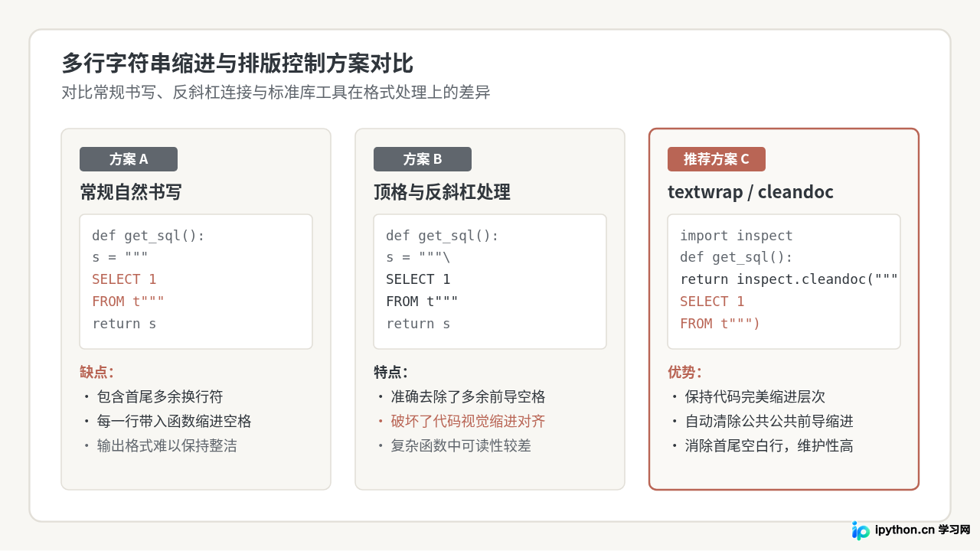Click "def get_sql():" in the 方案 A code

coord(149,236)
